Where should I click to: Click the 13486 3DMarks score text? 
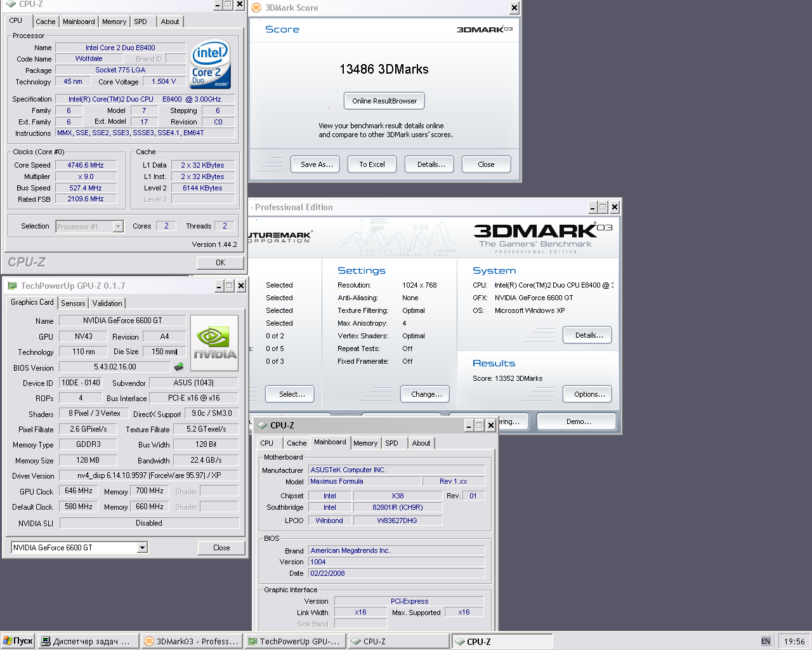(x=384, y=69)
